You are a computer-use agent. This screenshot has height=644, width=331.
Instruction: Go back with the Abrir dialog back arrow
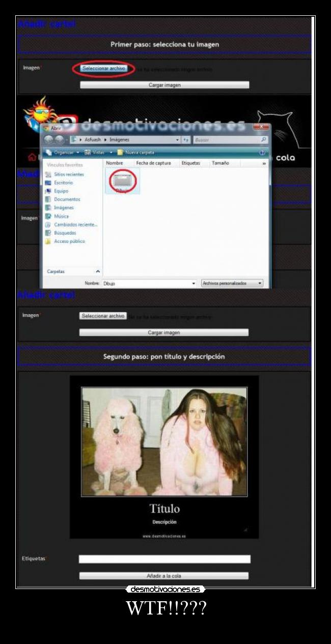click(49, 139)
